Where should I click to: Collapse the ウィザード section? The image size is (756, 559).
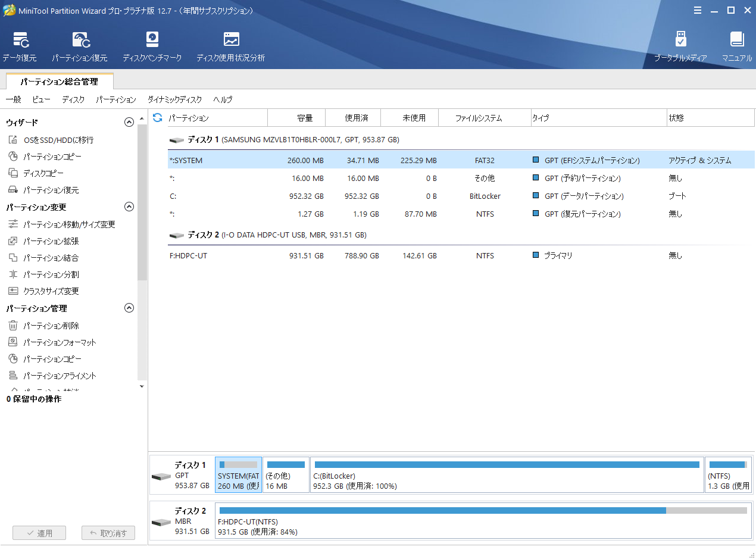(x=129, y=122)
